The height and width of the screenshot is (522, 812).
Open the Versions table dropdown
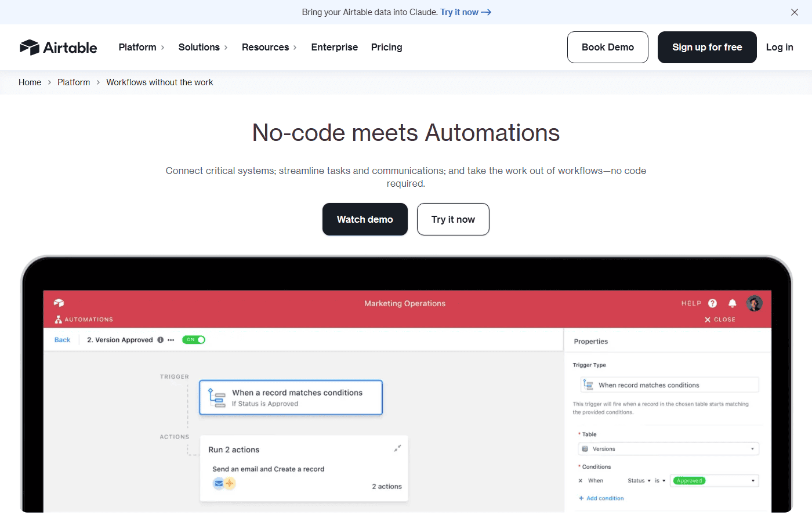(x=669, y=449)
